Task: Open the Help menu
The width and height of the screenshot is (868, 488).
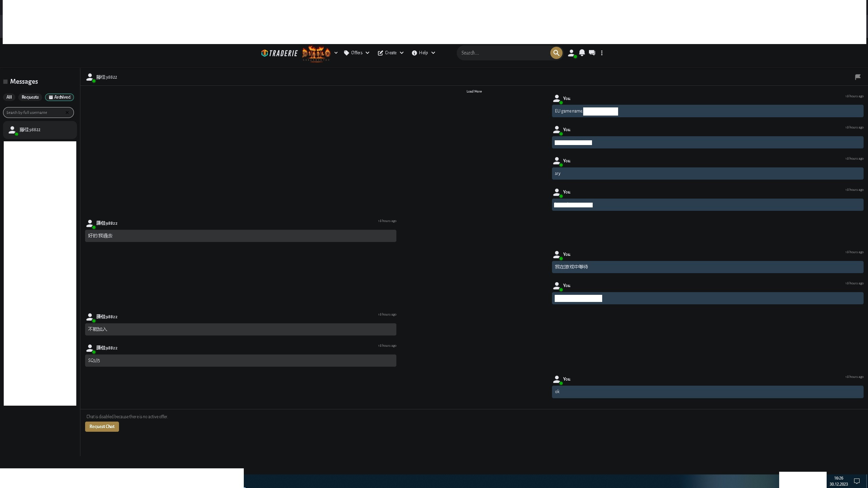Action: [423, 53]
